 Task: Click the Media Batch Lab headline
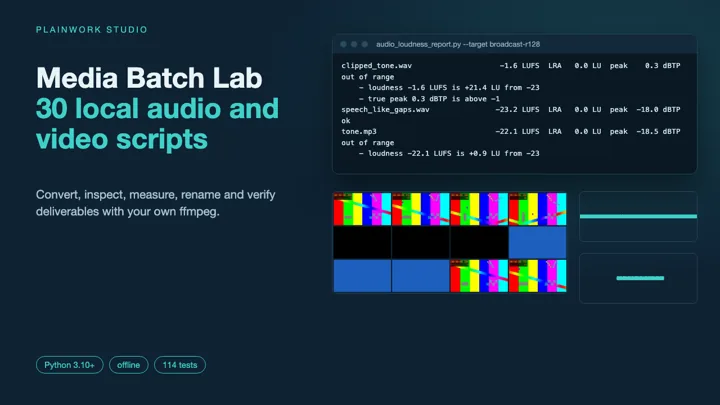point(149,78)
